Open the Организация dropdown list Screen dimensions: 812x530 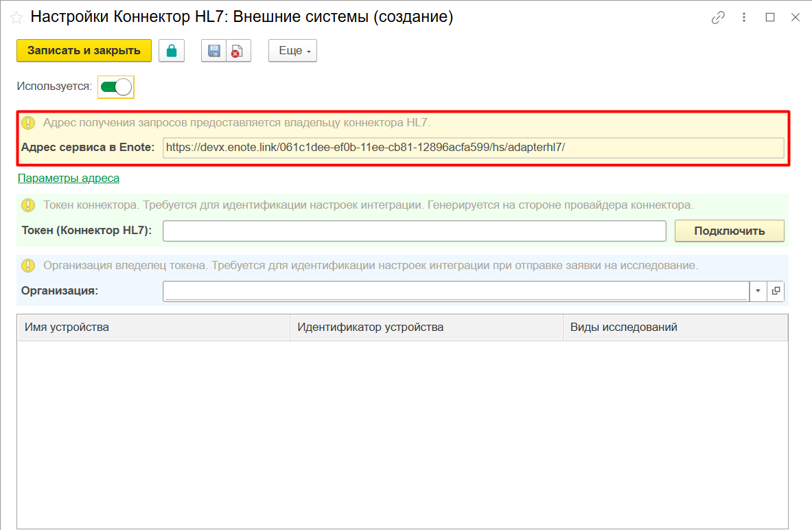tap(758, 291)
